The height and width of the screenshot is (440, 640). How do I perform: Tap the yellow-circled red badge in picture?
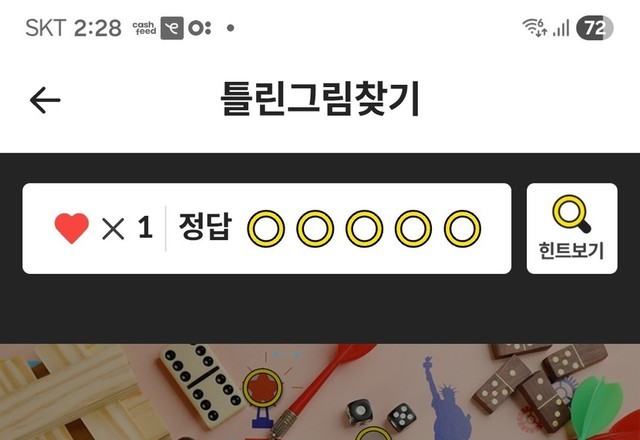click(x=262, y=388)
